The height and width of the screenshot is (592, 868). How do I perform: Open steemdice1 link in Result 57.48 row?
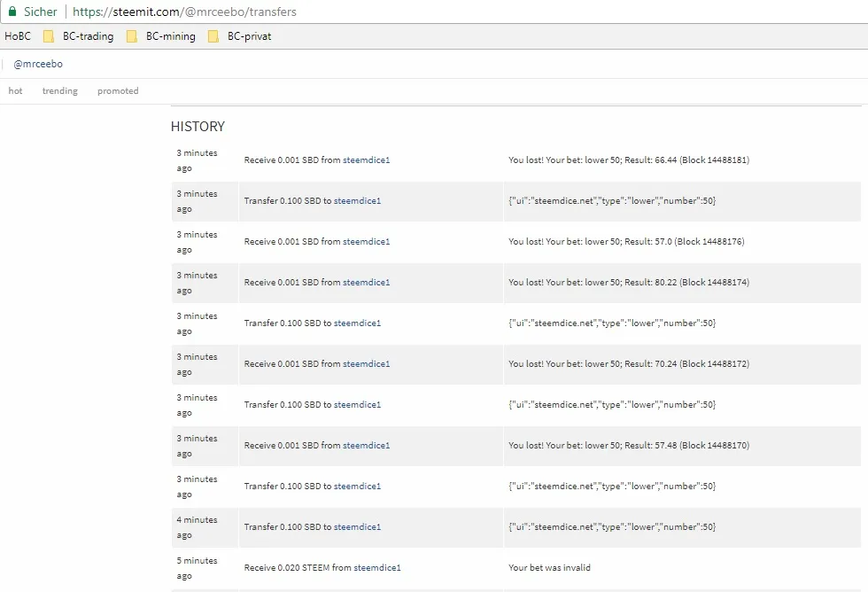[366, 445]
